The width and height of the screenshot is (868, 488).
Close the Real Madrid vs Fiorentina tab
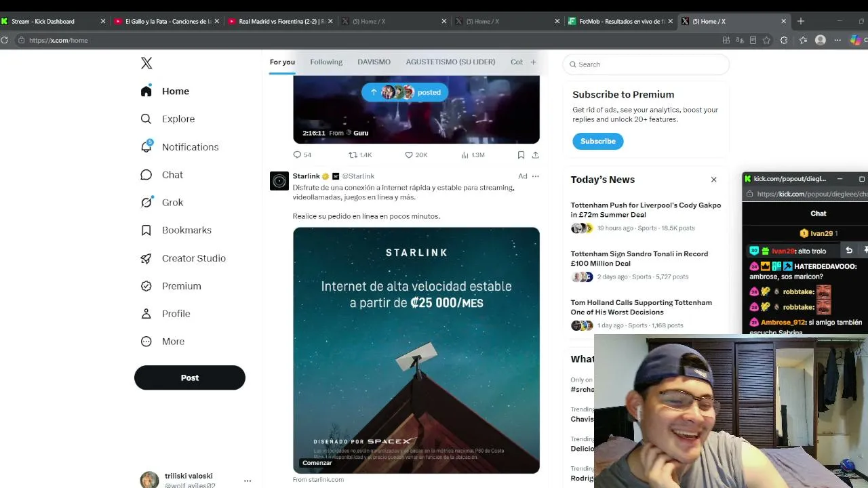(x=330, y=21)
